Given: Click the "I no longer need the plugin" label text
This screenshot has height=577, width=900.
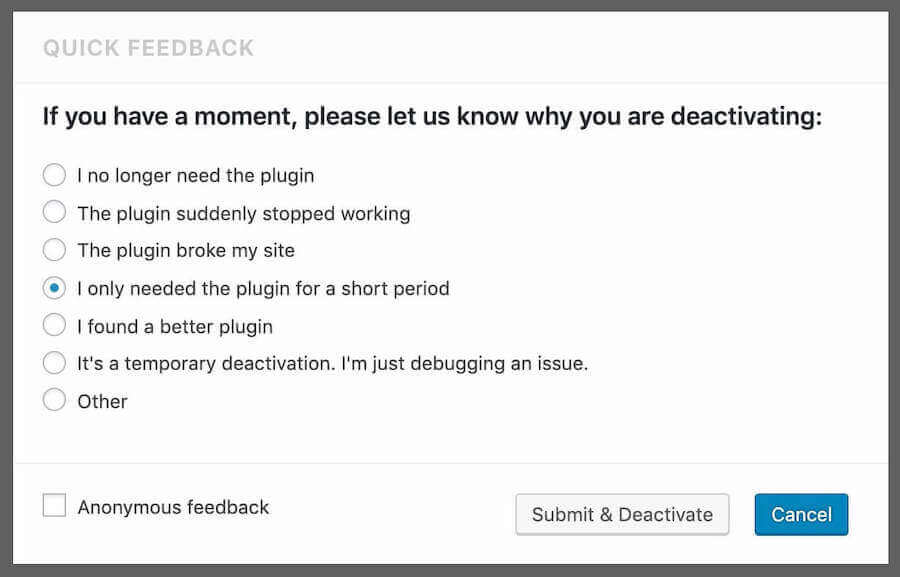Looking at the screenshot, I should 196,176.
